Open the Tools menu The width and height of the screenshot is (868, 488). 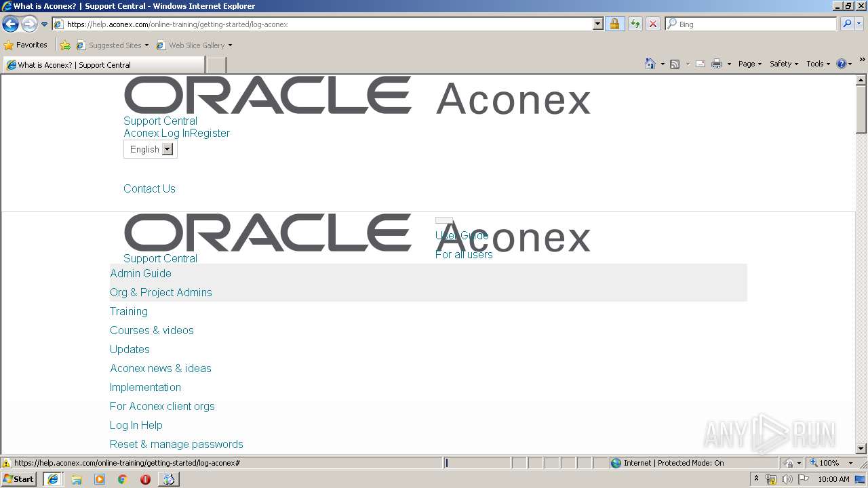pos(818,64)
